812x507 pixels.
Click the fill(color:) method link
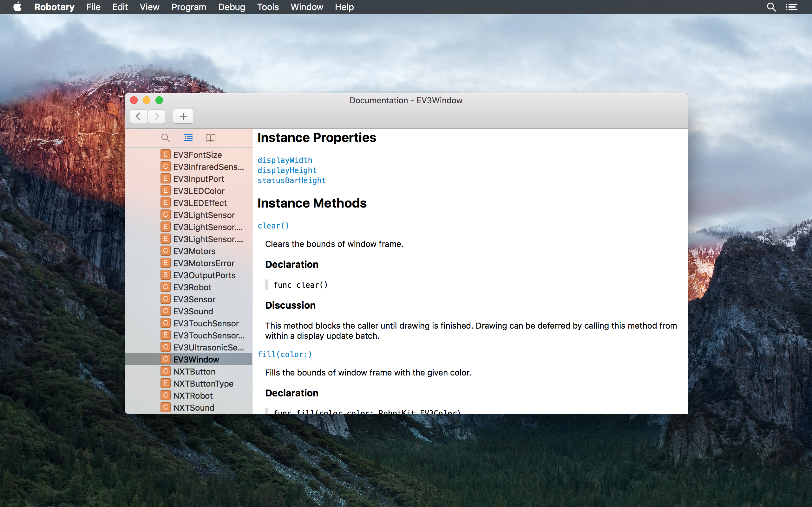pos(285,355)
